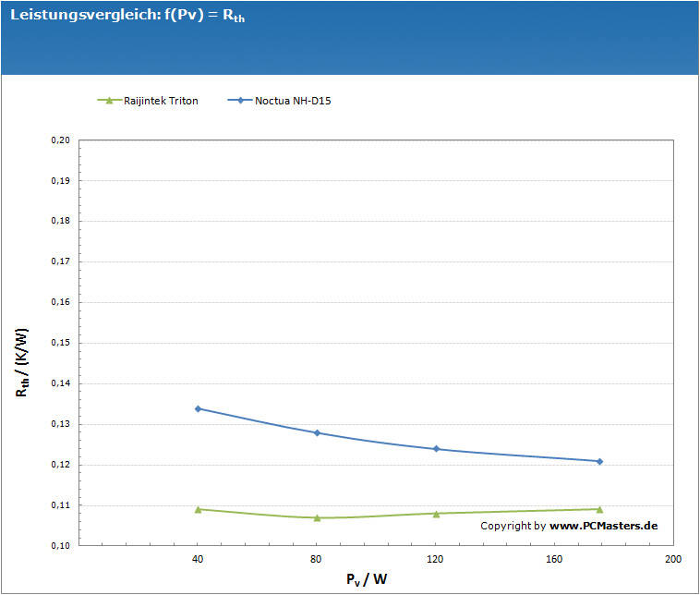The height and width of the screenshot is (595, 700).
Task: Click the y-axis value 0,15
Action: pyautogui.click(x=61, y=343)
